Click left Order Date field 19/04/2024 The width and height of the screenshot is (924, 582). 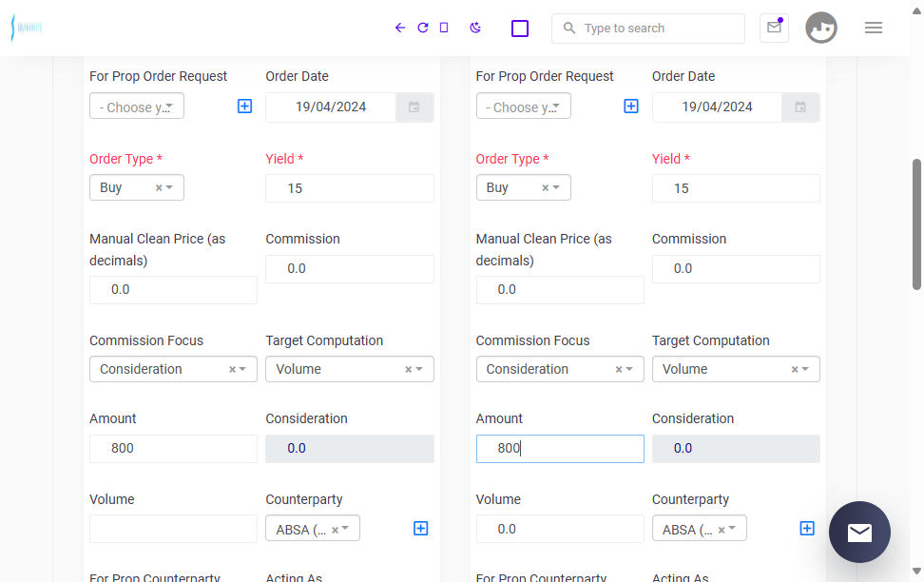[x=331, y=107]
